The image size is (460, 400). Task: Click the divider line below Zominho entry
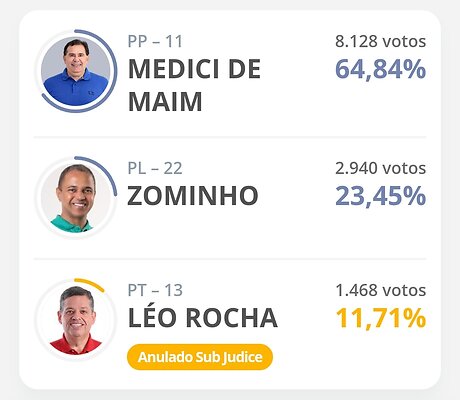click(x=230, y=259)
